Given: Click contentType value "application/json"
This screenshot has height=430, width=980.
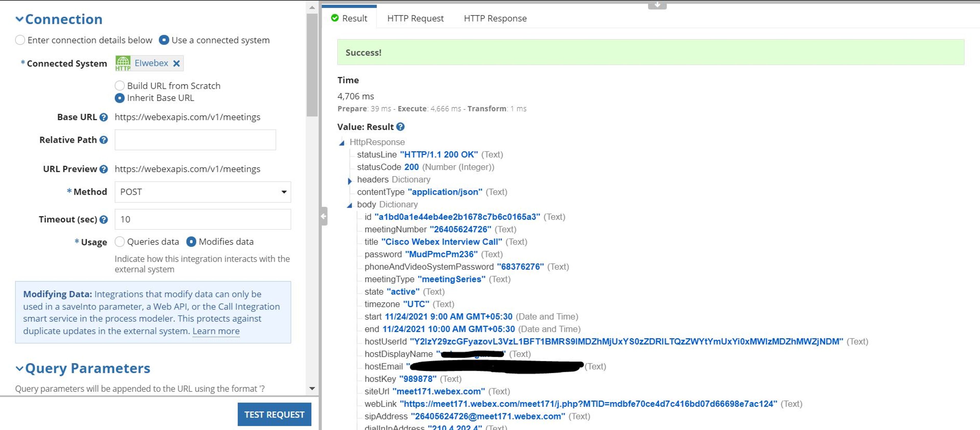Looking at the screenshot, I should pyautogui.click(x=445, y=192).
